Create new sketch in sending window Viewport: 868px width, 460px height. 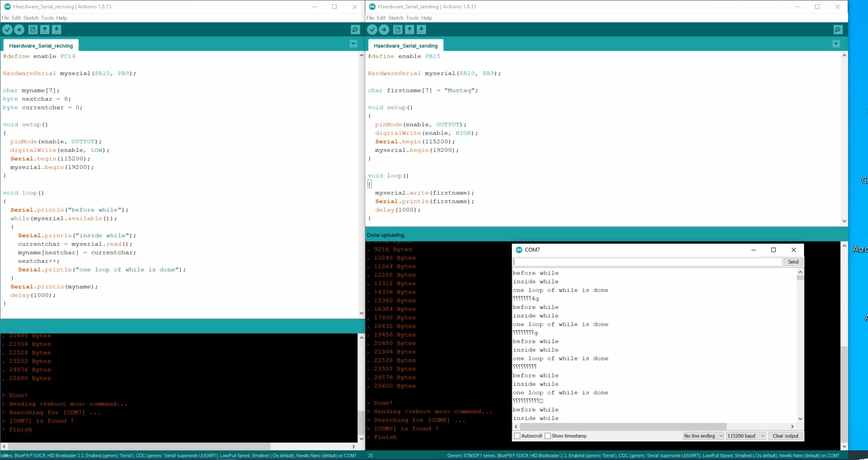tap(398, 30)
